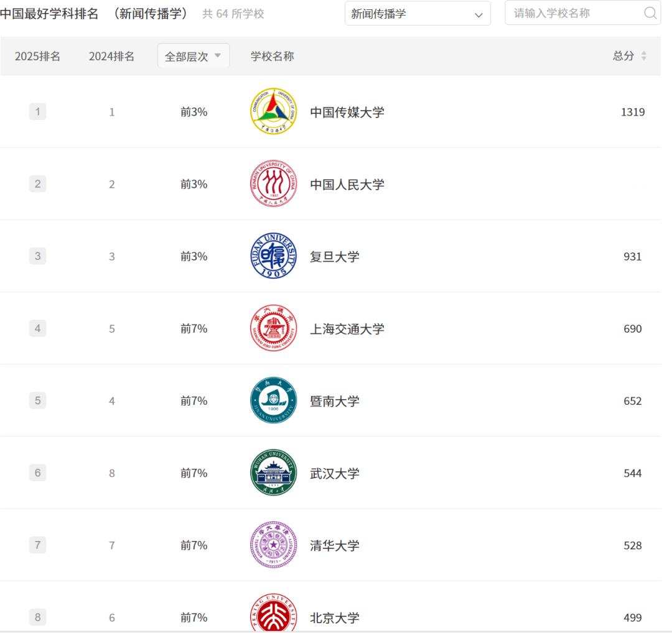672x633 pixels.
Task: Open 中国人民大学 school link
Action: (x=347, y=185)
